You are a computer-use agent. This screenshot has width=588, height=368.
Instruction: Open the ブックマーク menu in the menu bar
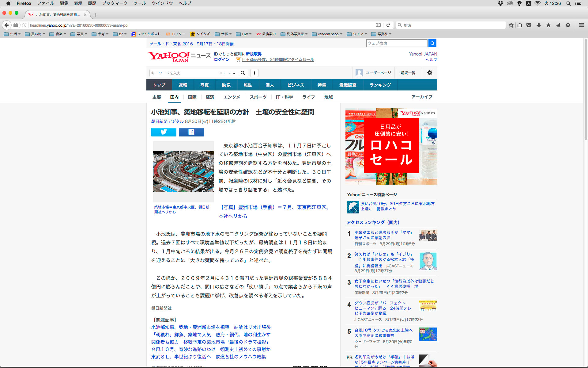115,3
